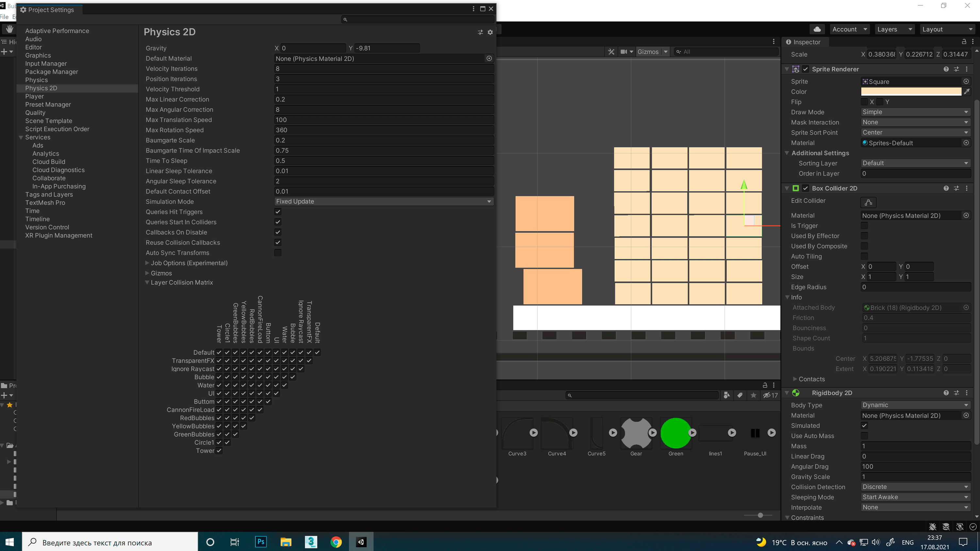Expand the Curve3 asset sub-items arrow
The width and height of the screenshot is (980, 551).
[534, 433]
